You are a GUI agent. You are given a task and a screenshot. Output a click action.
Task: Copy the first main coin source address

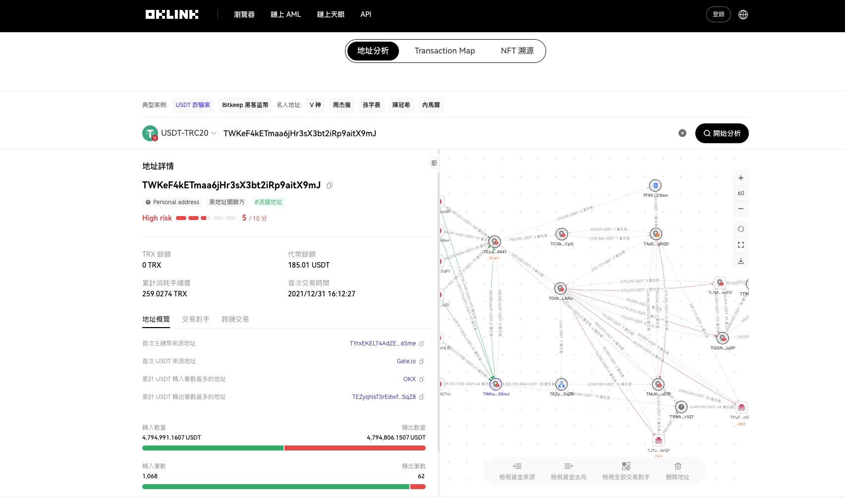pyautogui.click(x=422, y=343)
